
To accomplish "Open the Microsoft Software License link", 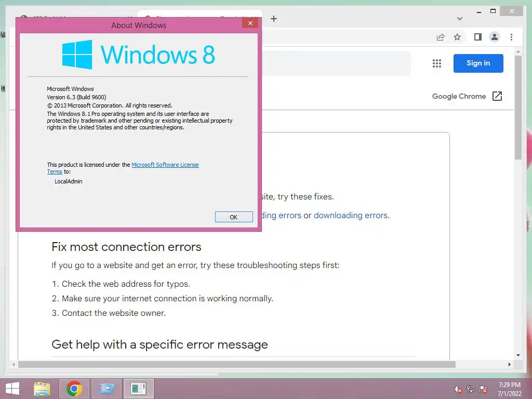I will [165, 165].
